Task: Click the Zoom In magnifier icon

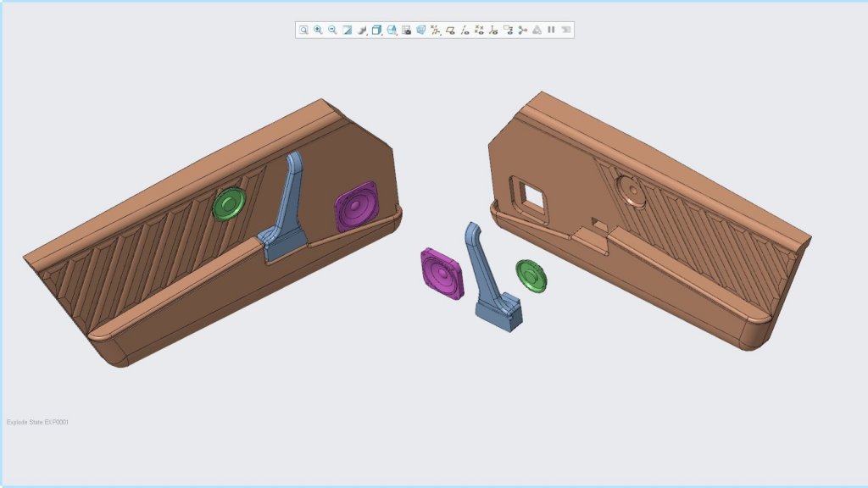Action: (318, 30)
